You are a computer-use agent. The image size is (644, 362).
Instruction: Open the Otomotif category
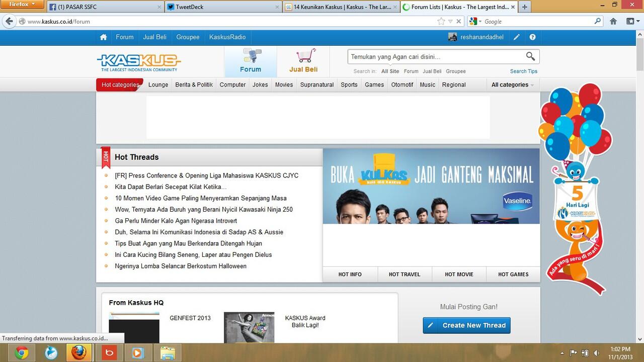click(x=402, y=84)
